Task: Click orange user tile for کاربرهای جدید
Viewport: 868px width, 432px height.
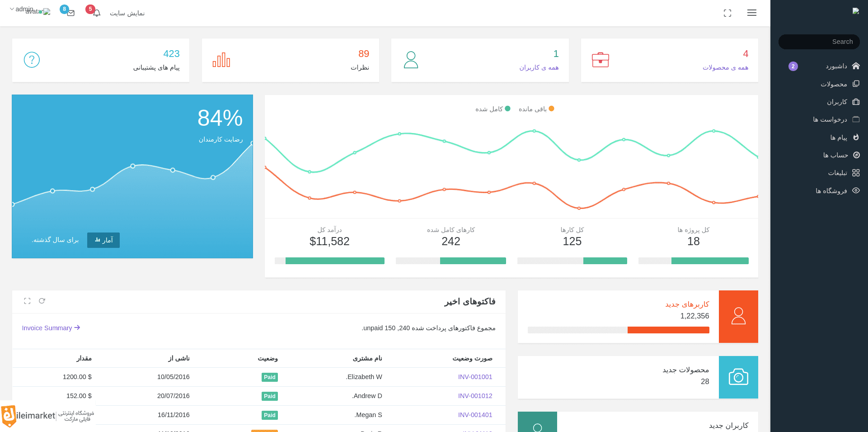Action: pyautogui.click(x=738, y=316)
